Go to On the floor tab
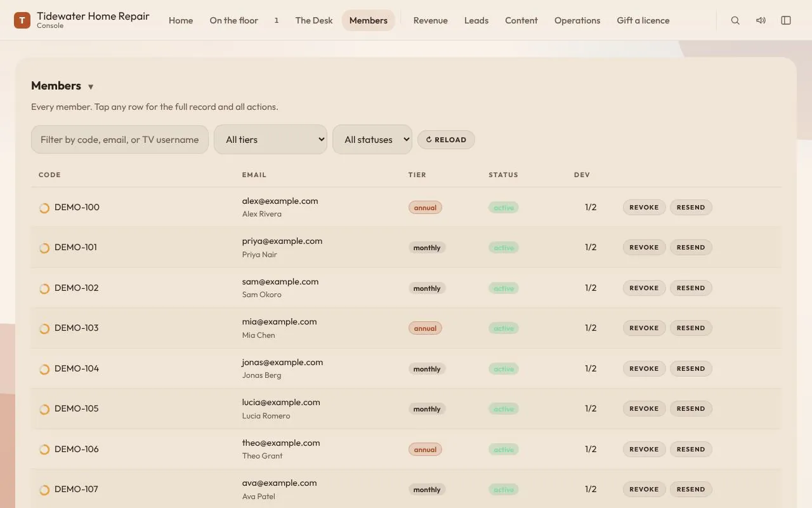 click(234, 20)
